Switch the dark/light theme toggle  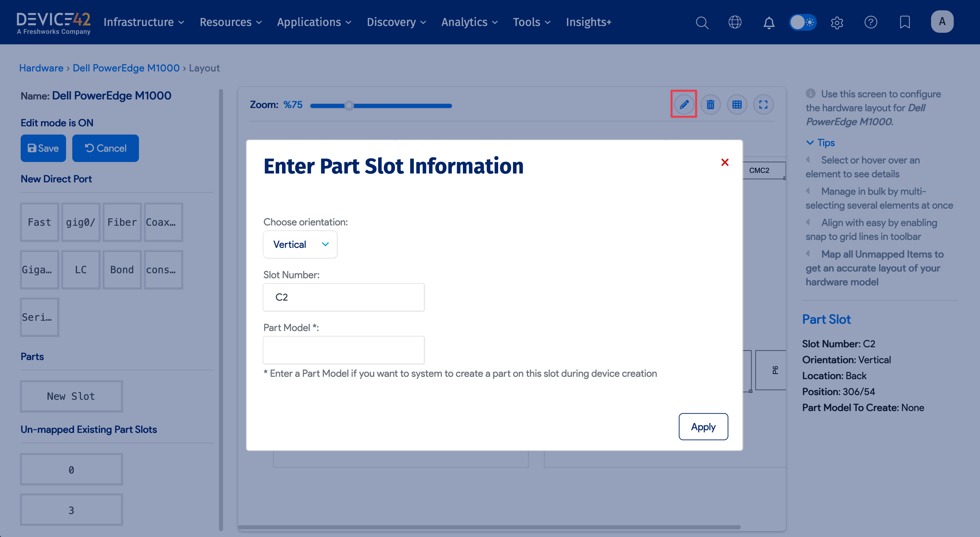coord(803,22)
